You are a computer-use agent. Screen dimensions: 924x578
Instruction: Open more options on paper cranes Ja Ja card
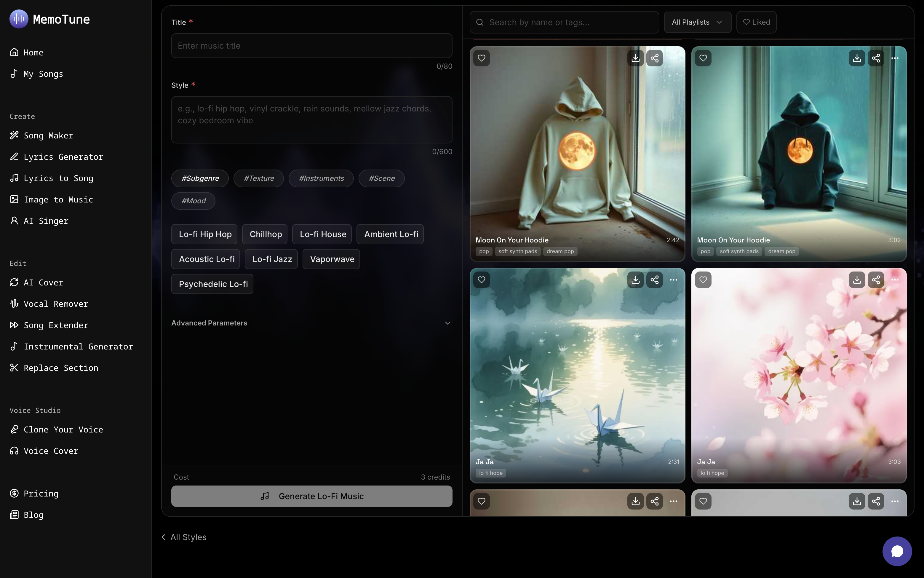click(x=673, y=280)
